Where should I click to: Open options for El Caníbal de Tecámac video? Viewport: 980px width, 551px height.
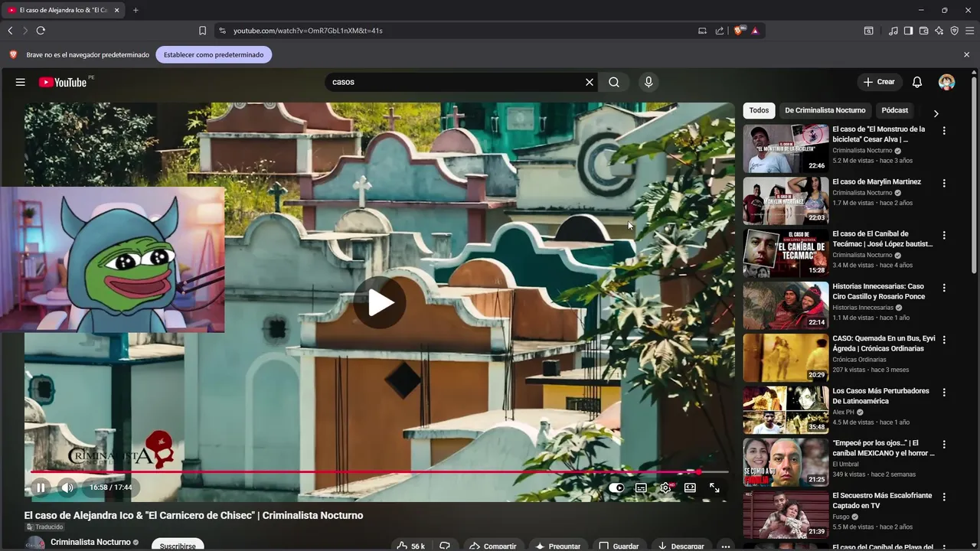pyautogui.click(x=944, y=236)
